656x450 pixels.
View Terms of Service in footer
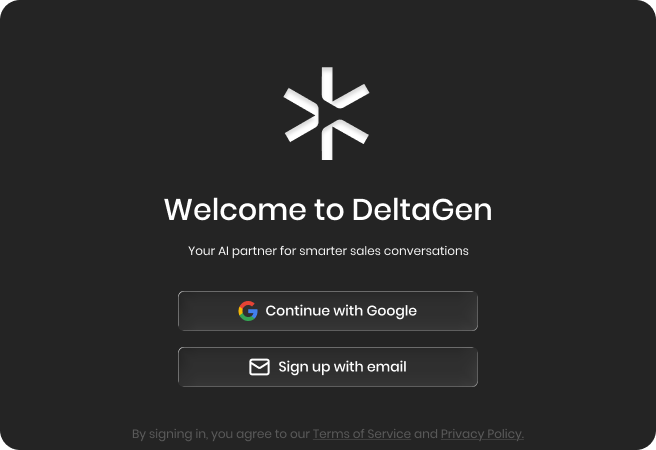(x=362, y=434)
